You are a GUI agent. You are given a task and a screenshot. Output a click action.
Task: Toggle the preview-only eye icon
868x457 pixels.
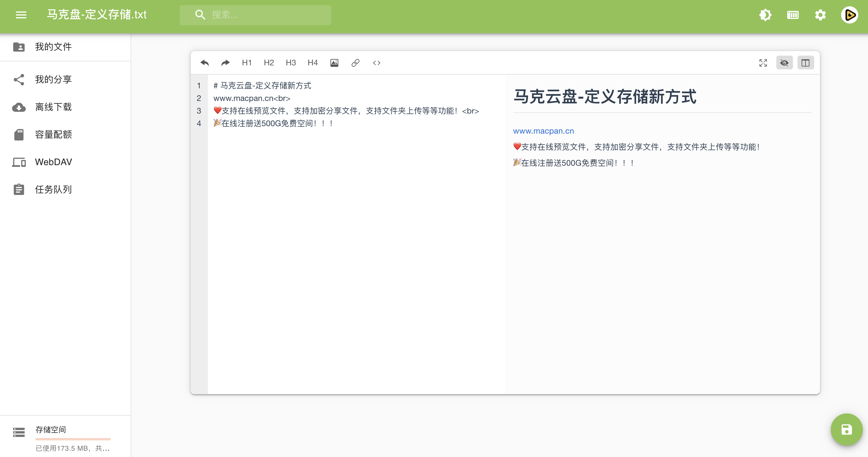point(784,63)
